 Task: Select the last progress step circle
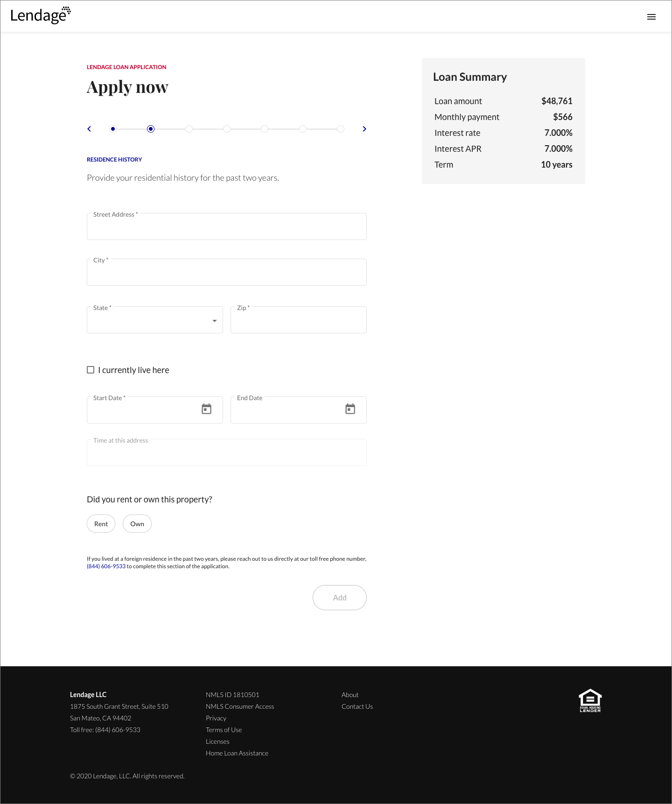[x=341, y=129]
